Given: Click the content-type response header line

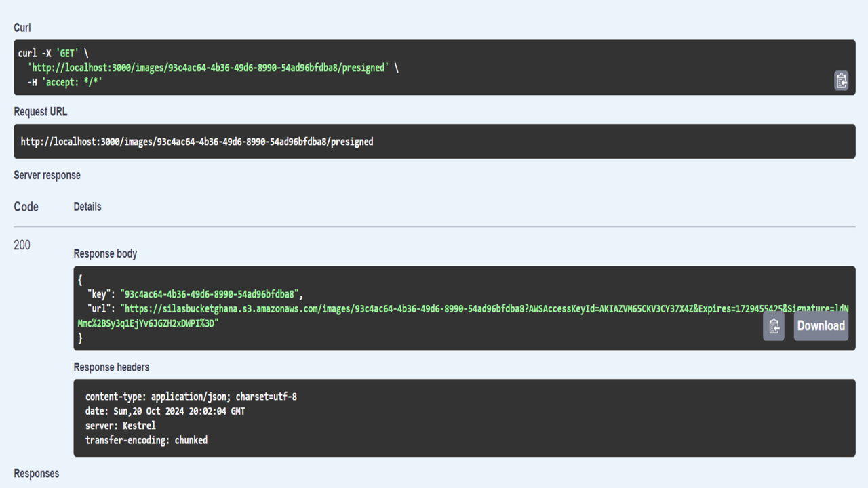Looking at the screenshot, I should point(191,396).
